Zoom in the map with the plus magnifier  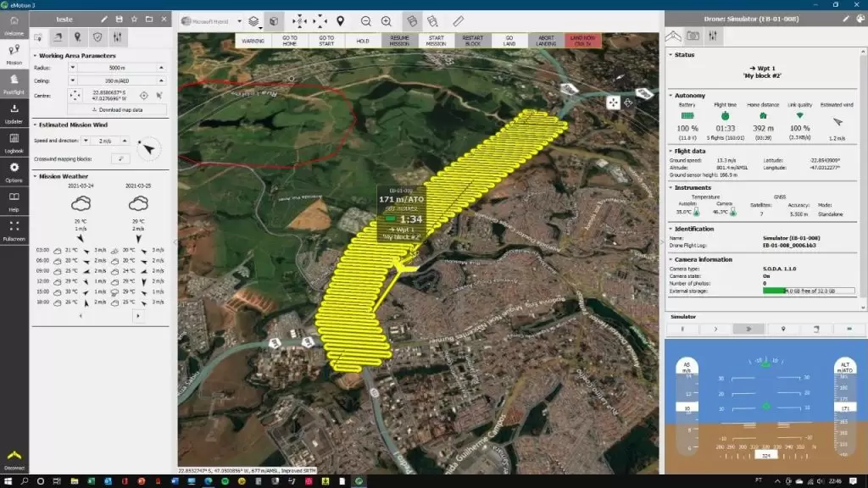tap(387, 19)
